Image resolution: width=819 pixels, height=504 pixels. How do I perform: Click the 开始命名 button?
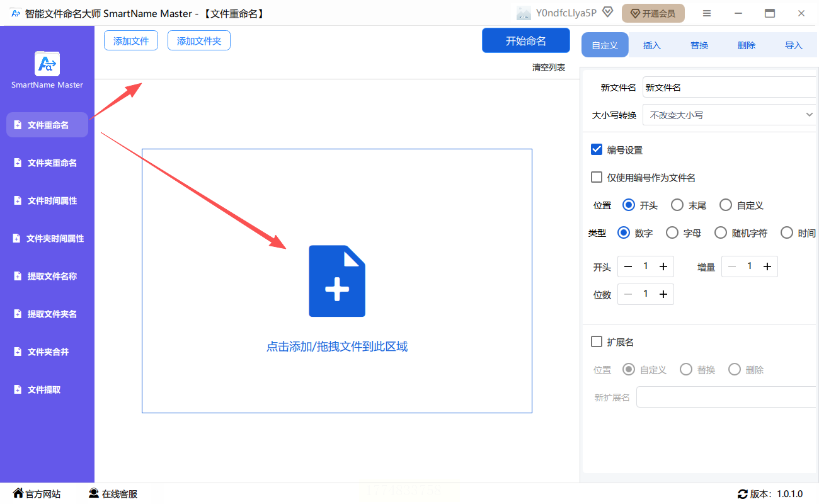point(526,40)
